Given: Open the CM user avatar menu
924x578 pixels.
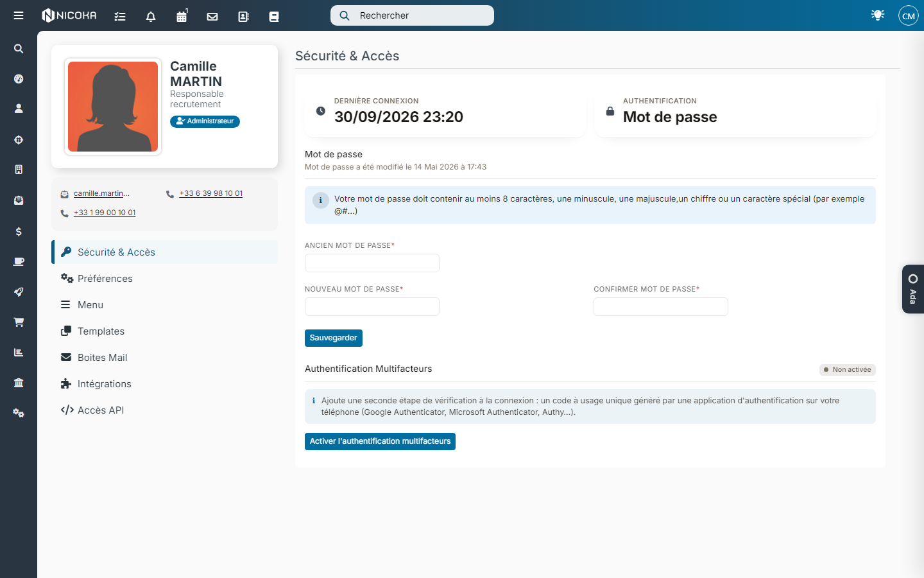Looking at the screenshot, I should point(909,15).
